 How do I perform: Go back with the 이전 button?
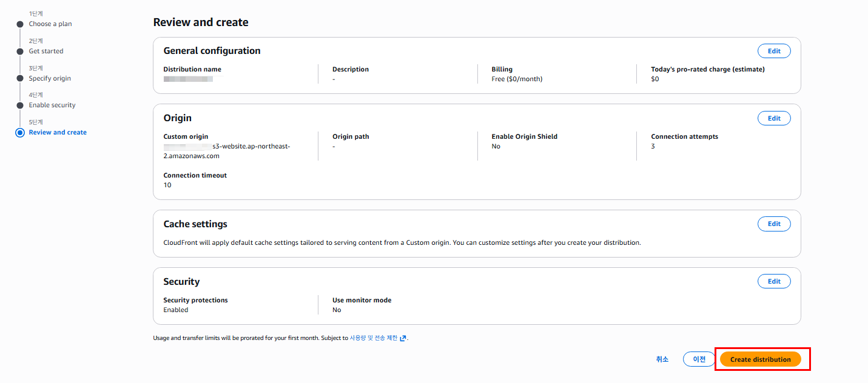[x=699, y=359]
